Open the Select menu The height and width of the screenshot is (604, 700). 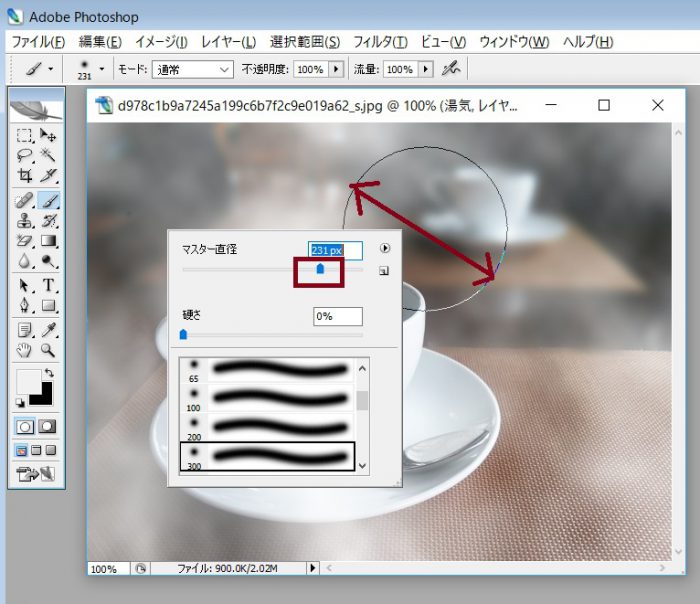pos(305,42)
